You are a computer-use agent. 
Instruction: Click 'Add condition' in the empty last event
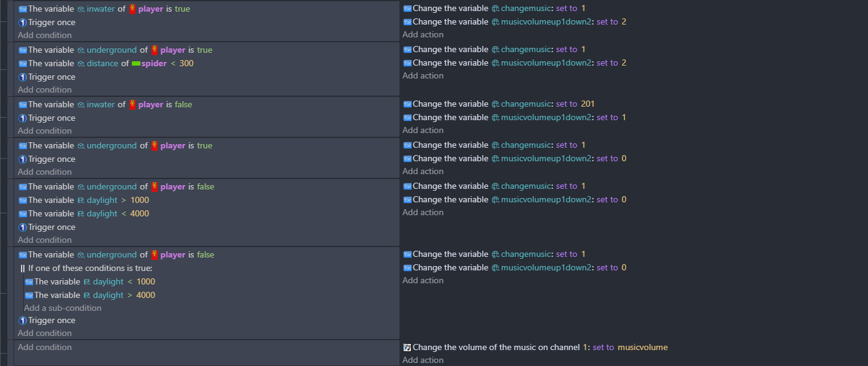45,348
